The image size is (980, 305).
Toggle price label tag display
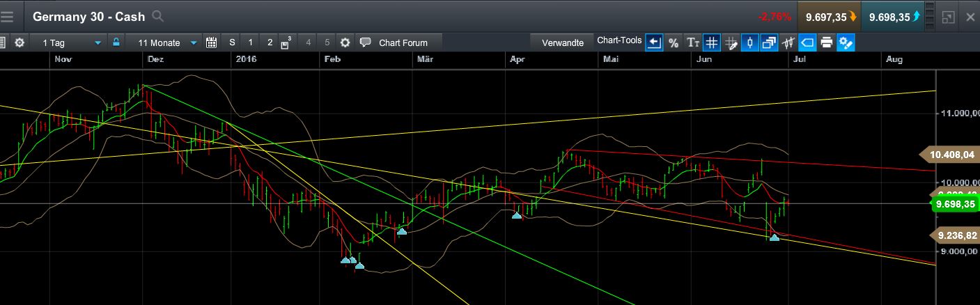(807, 42)
